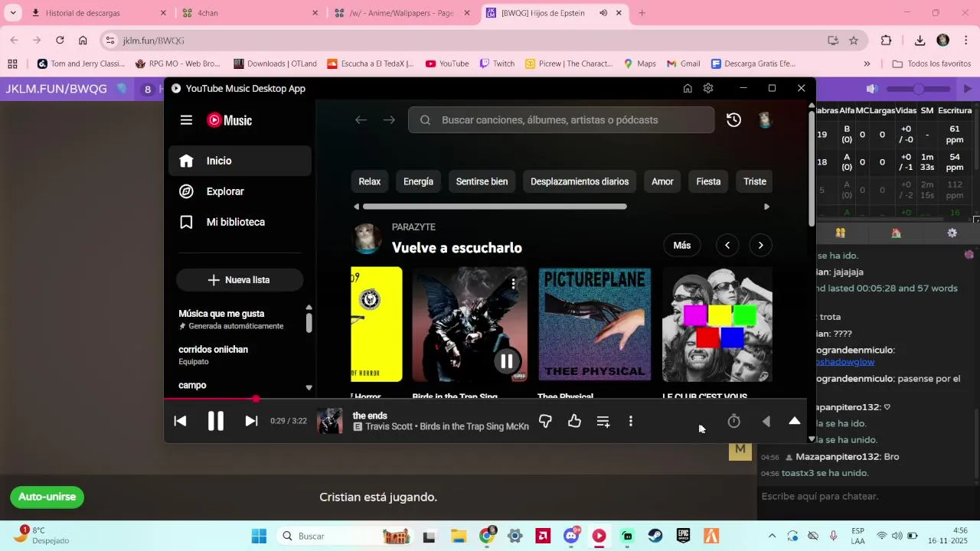Open the title bar home icon
This screenshot has height=551, width=980.
point(688,89)
